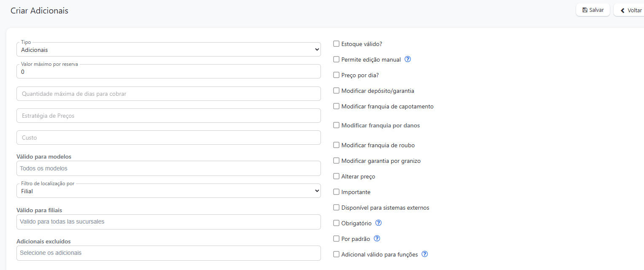Image resolution: width=644 pixels, height=270 pixels.
Task: Click Estratégia de Preços field
Action: click(x=169, y=116)
